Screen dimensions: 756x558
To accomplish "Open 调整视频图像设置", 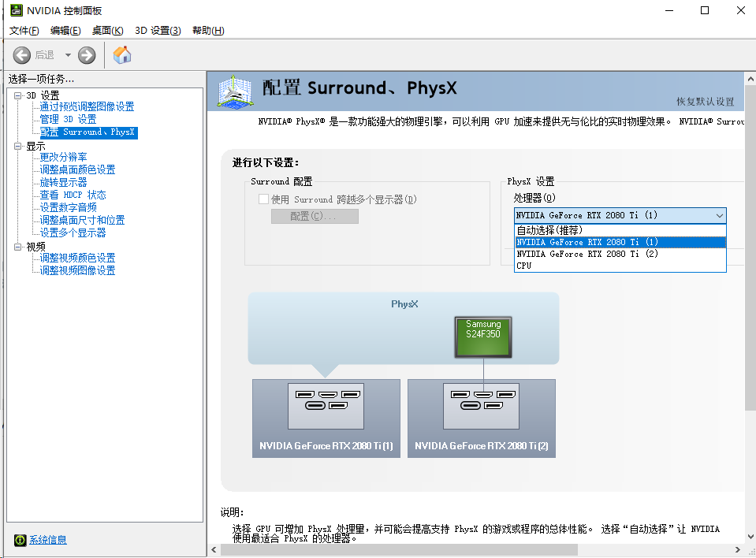I will tap(77, 270).
